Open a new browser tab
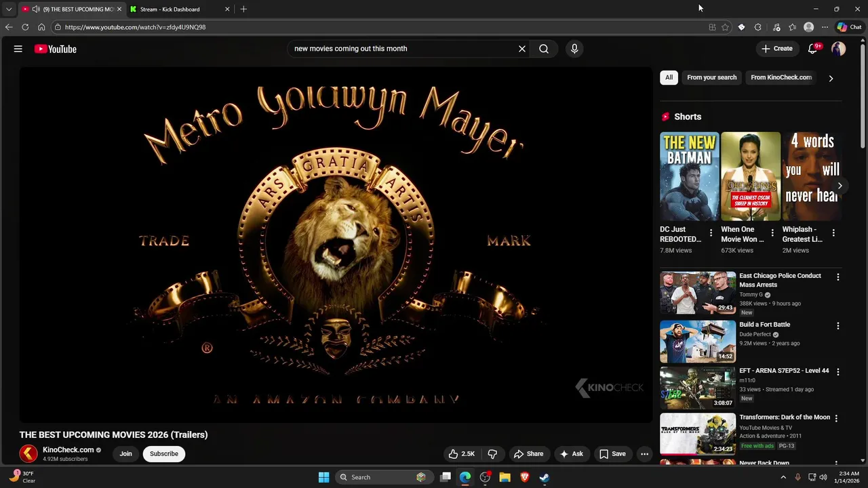 point(243,9)
